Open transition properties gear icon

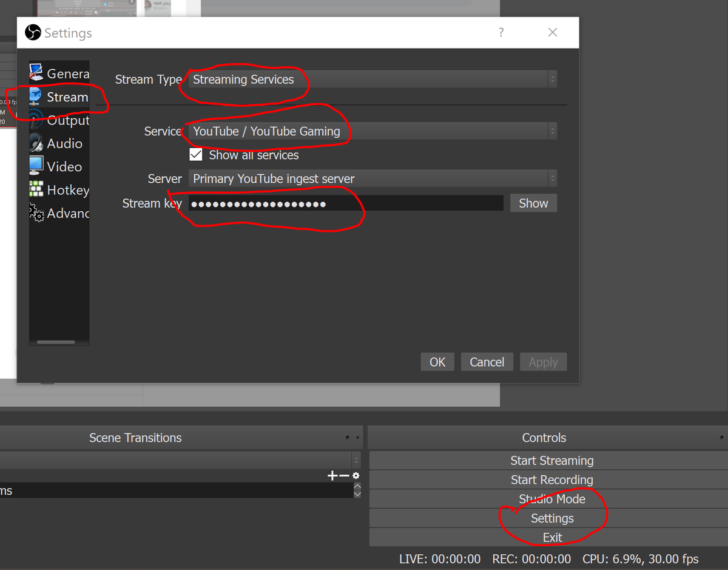click(356, 476)
